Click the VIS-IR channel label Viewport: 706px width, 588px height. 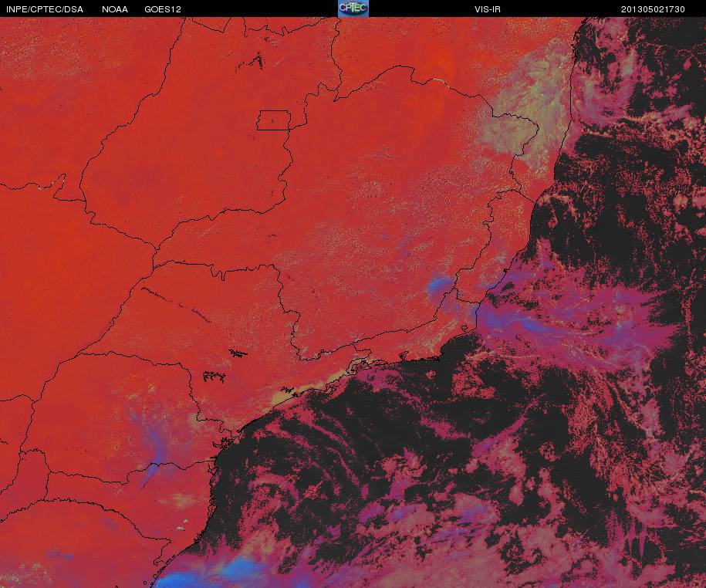click(x=487, y=9)
